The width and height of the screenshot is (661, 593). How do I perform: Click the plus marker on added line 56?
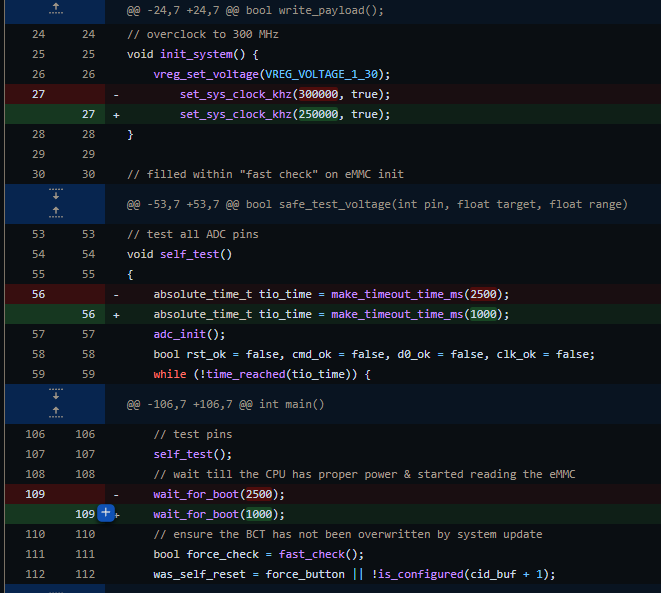coord(116,315)
